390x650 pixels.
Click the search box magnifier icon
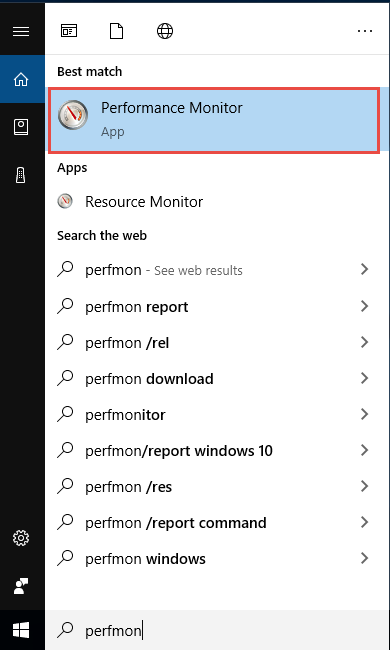65,630
